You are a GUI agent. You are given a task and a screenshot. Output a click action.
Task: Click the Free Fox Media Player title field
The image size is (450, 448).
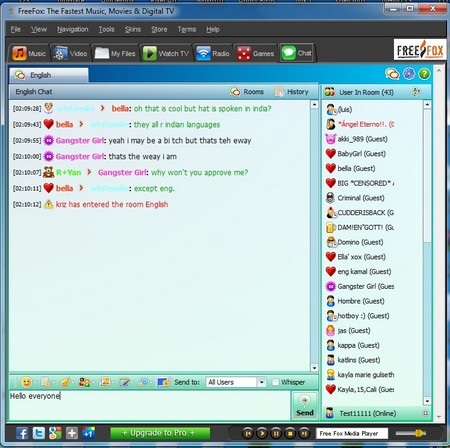tap(352, 433)
